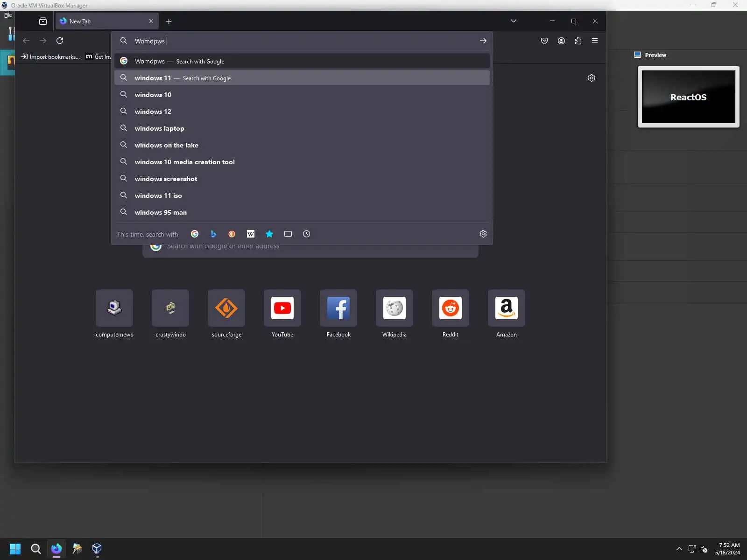Click the taskbar icon left of VirtualBox
747x560 pixels.
[77, 548]
